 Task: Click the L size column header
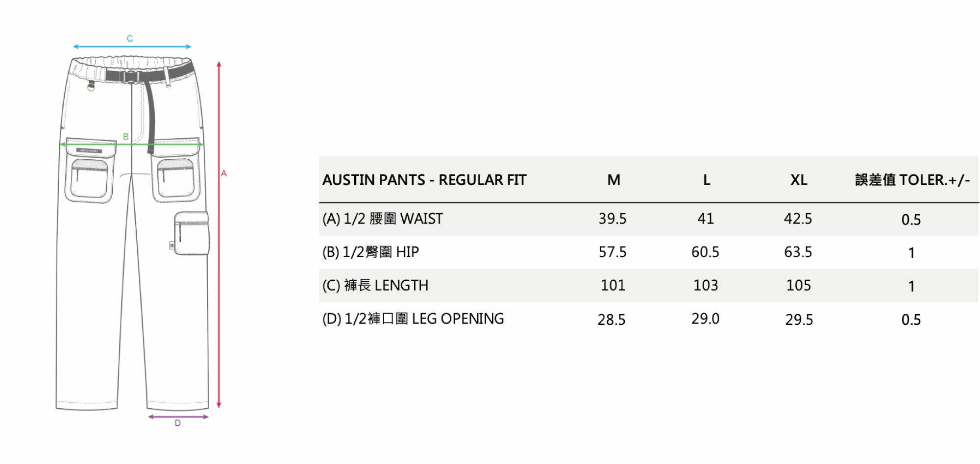click(x=706, y=180)
